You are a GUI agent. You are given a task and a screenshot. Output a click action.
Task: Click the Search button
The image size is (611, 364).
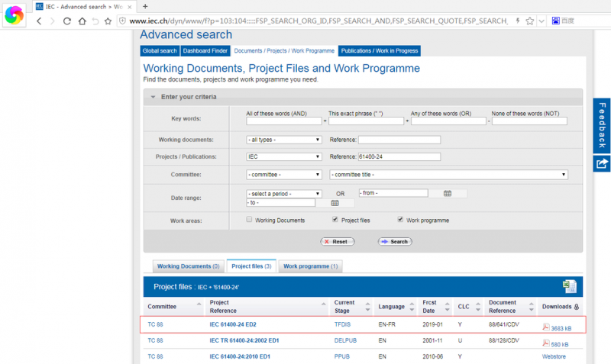coord(395,242)
